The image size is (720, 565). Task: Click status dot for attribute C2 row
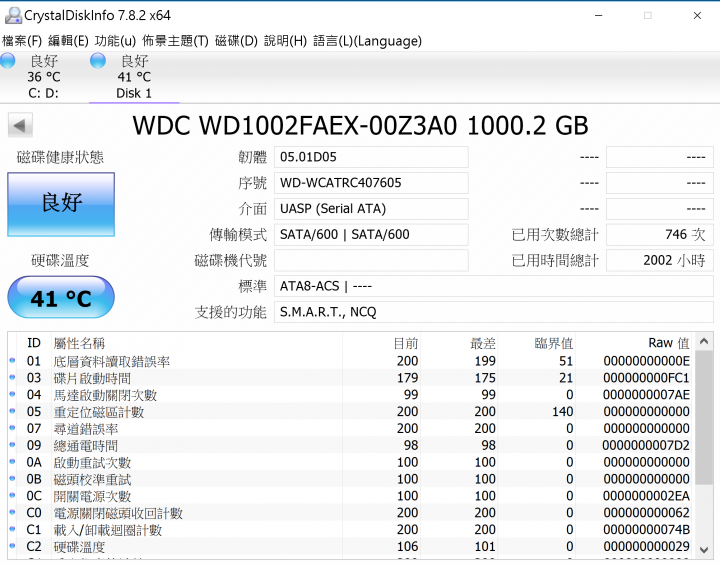[x=12, y=546]
